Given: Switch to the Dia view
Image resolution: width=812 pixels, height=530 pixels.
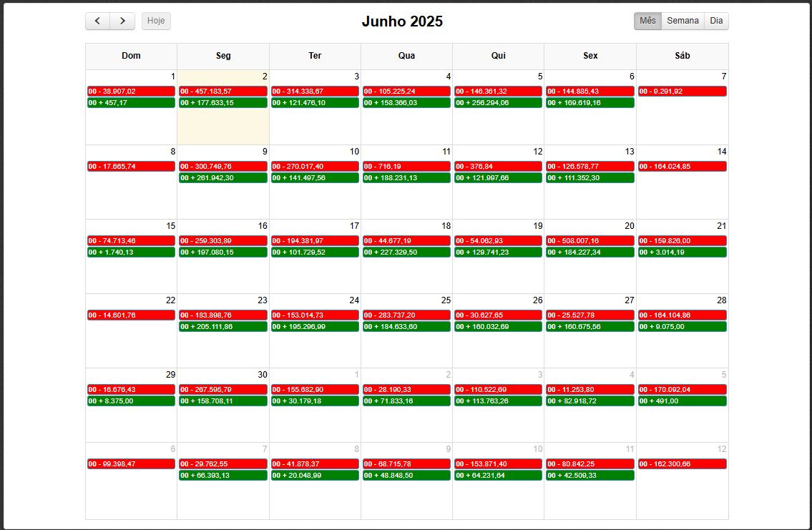Looking at the screenshot, I should pos(716,21).
